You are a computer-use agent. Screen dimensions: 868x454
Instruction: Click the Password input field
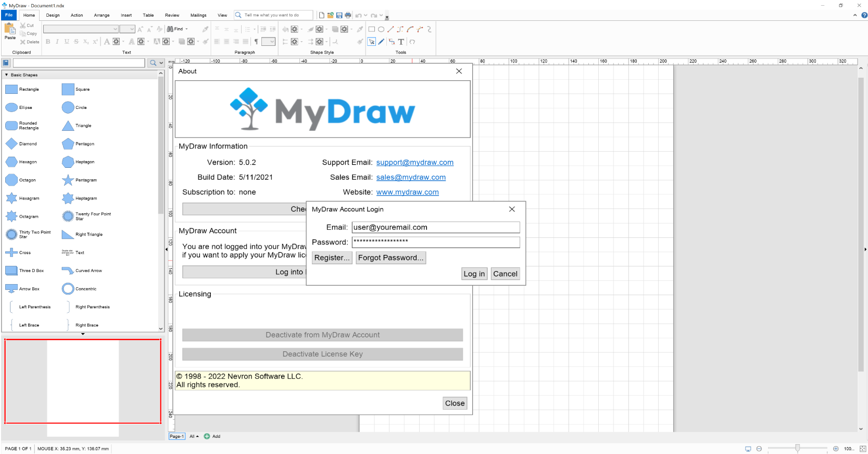point(436,242)
